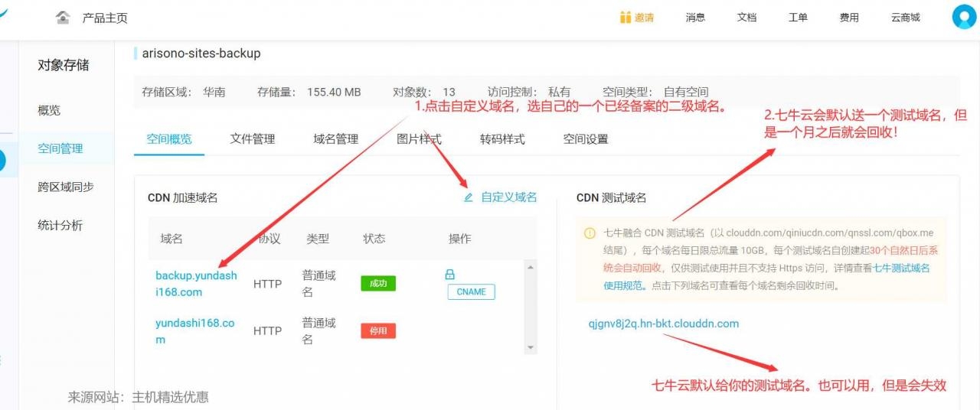This screenshot has width=980, height=410.
Task: Click the pencil icon beside 自定义域名
Action: click(469, 197)
